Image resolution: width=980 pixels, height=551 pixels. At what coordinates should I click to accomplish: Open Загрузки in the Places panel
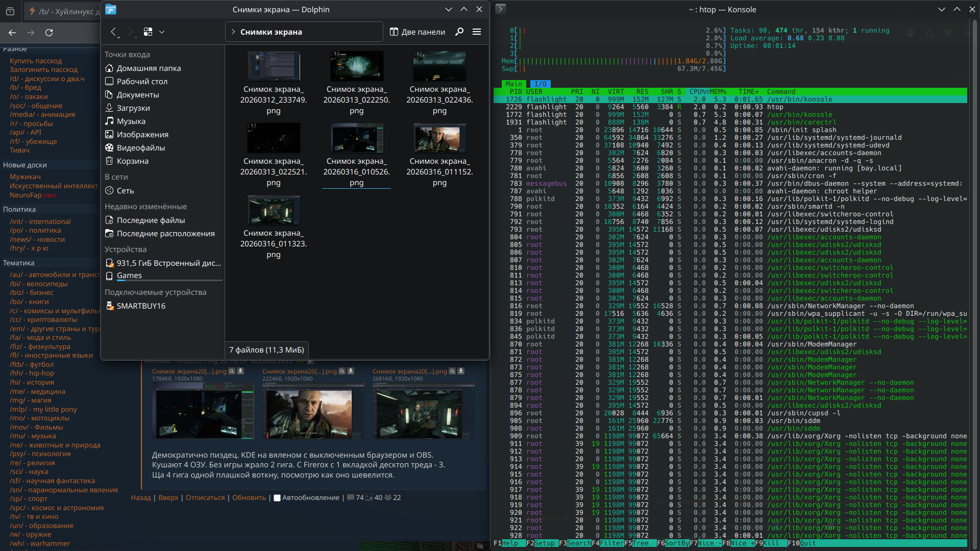tap(133, 108)
